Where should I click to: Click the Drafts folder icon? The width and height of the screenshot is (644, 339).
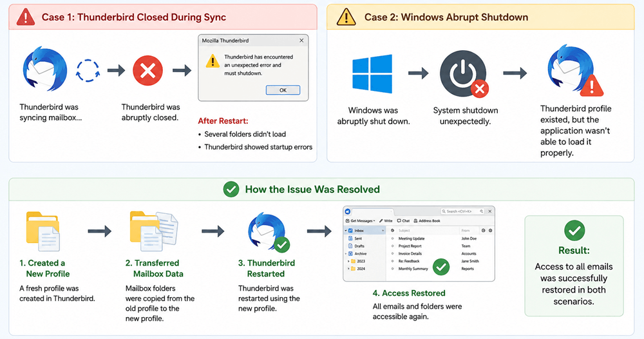point(350,246)
